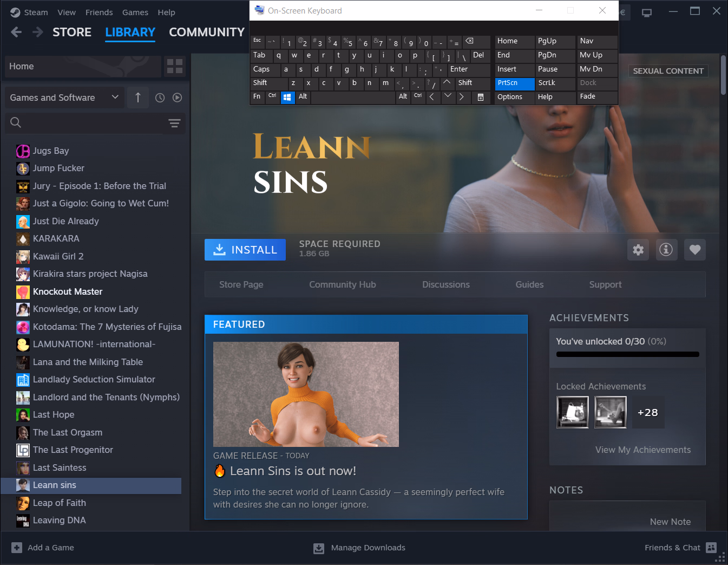Click the Windows key on On-Screen Keyboard

point(287,97)
